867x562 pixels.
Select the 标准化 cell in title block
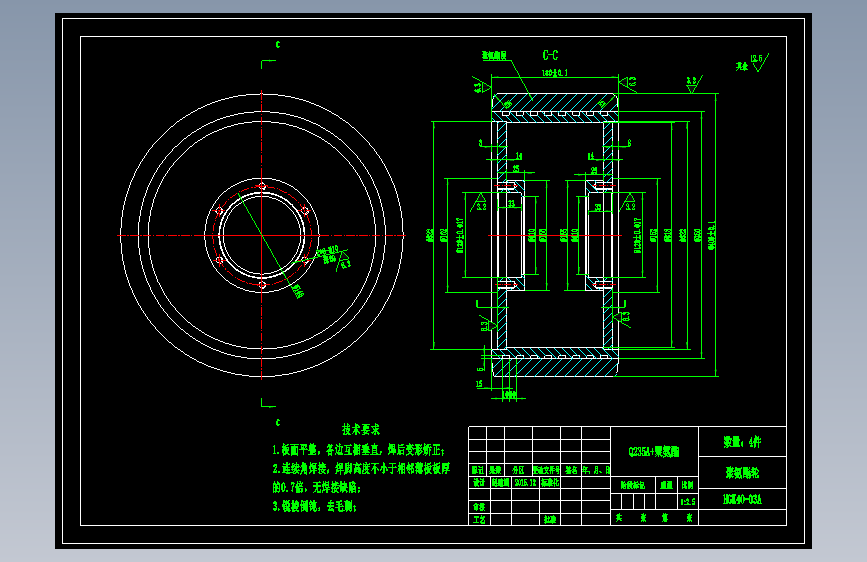point(550,482)
